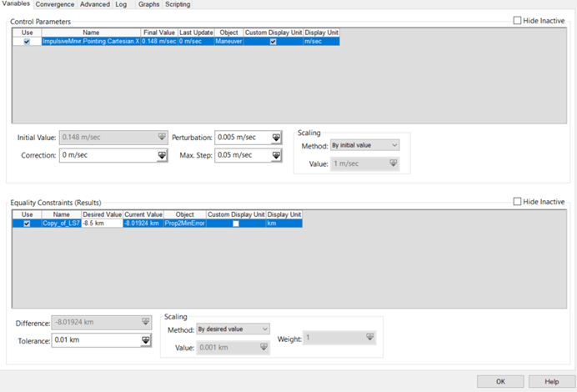Toggle Use checkbox for ImpulsiveMnvr control parameter
Image resolution: width=577 pixels, height=392 pixels.
point(27,41)
